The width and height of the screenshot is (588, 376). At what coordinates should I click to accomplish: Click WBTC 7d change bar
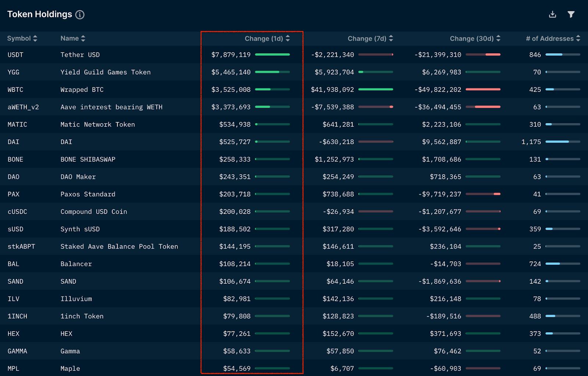[x=376, y=89]
